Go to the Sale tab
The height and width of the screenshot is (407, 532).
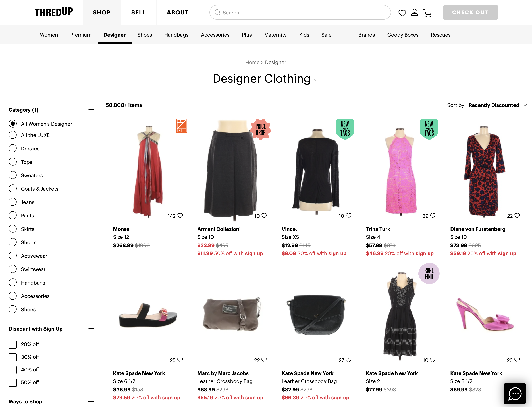(x=326, y=35)
